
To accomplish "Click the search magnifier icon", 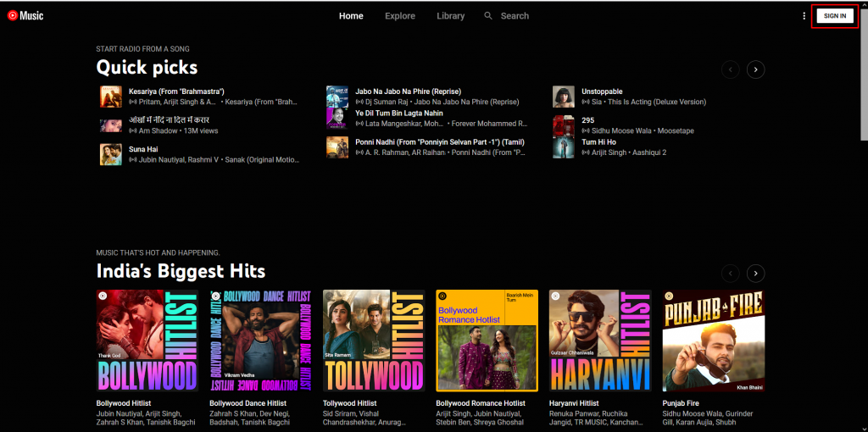I will [x=488, y=16].
